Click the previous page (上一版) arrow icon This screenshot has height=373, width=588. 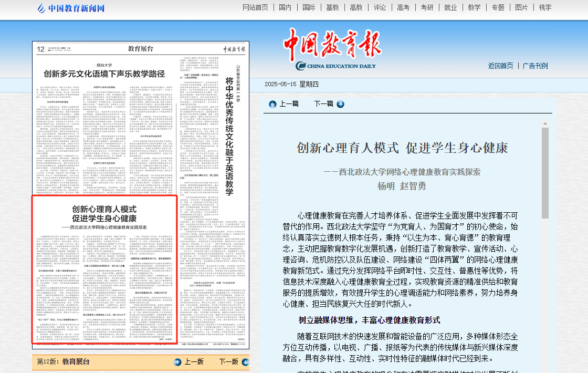(177, 362)
